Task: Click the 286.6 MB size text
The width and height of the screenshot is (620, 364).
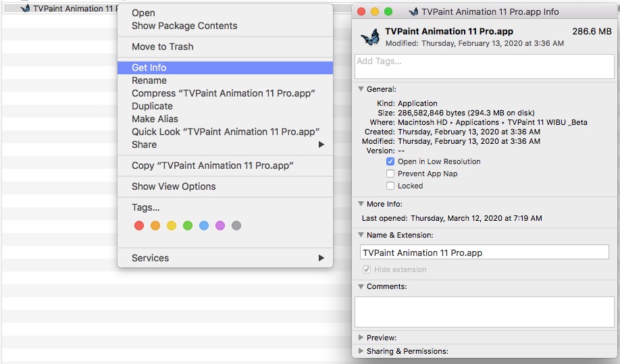Action: [592, 31]
